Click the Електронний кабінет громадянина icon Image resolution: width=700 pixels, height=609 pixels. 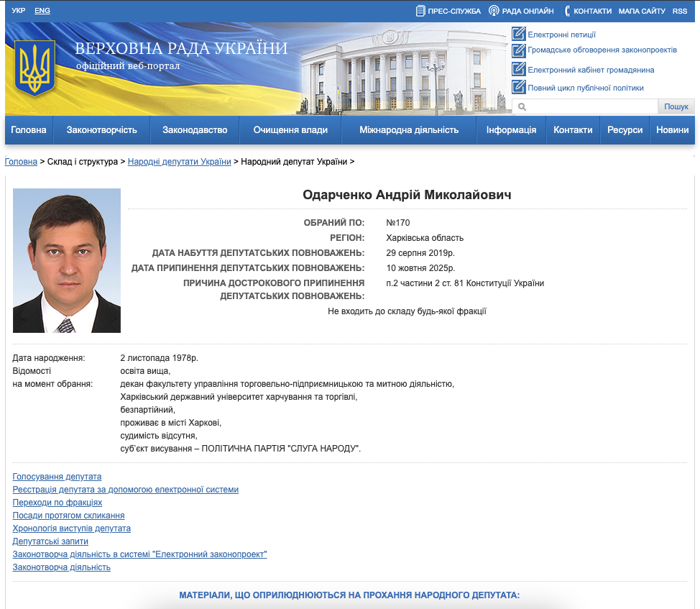(519, 70)
